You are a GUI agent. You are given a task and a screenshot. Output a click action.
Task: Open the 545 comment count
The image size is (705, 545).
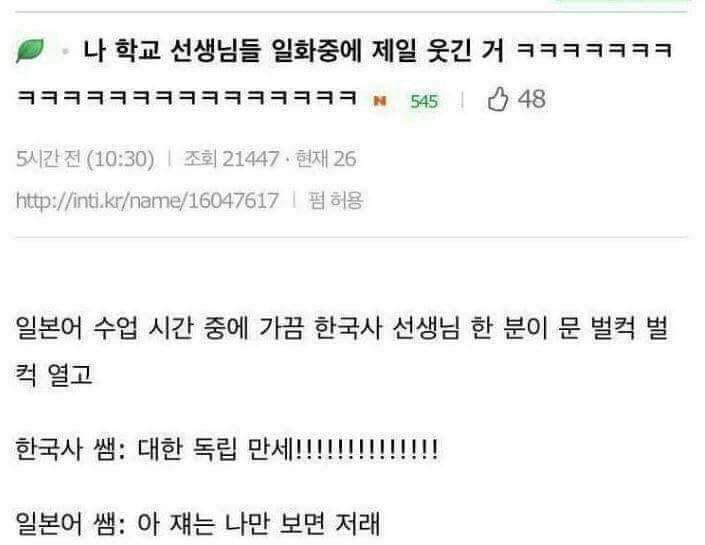424,101
